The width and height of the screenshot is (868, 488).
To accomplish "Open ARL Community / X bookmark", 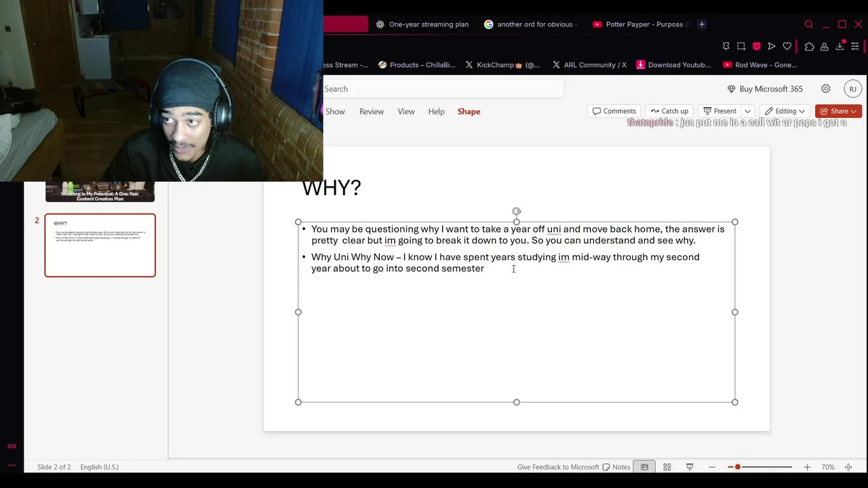I will 589,65.
